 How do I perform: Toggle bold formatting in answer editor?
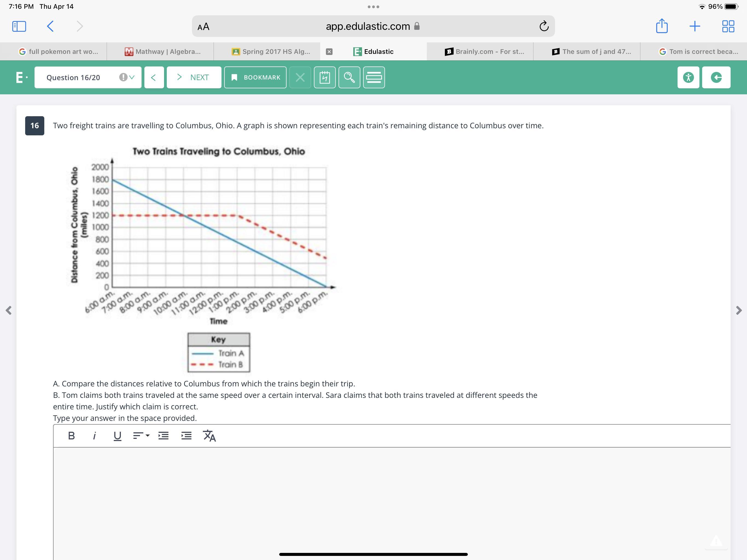(x=71, y=436)
